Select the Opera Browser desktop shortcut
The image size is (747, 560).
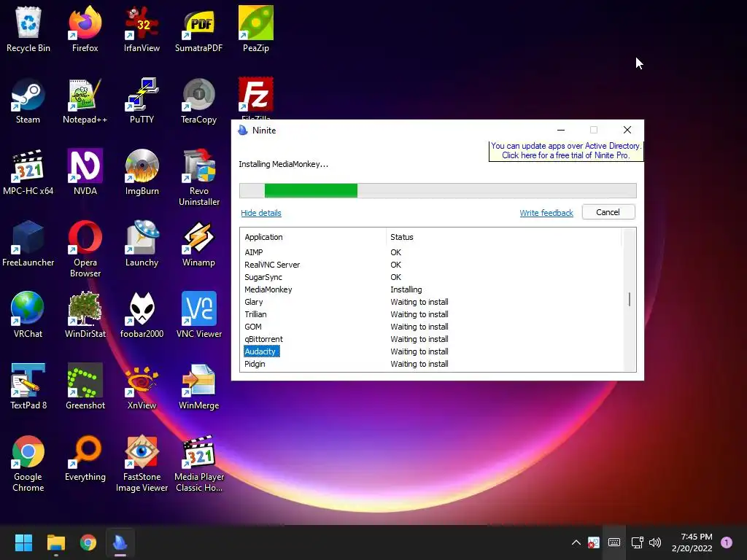[85, 249]
